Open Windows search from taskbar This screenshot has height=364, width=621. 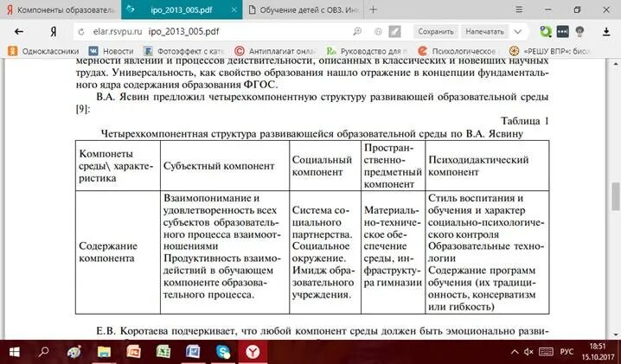click(x=44, y=352)
